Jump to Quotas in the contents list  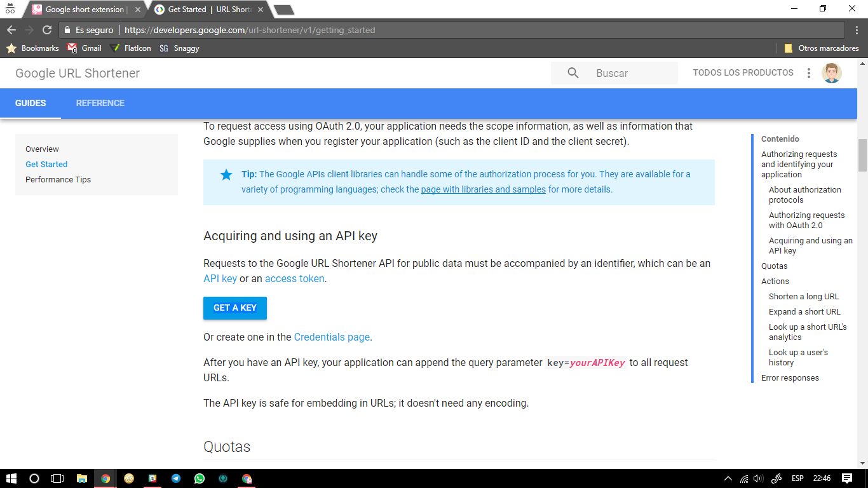coord(774,266)
